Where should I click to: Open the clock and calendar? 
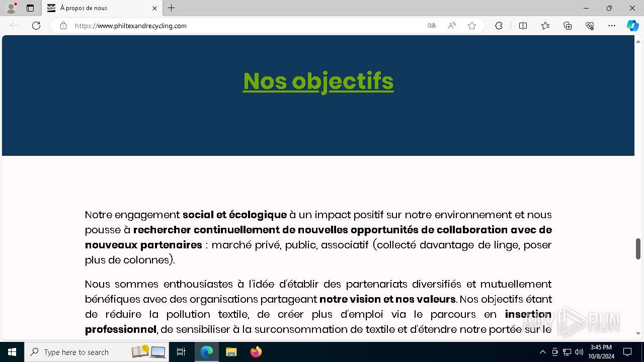[x=602, y=352]
